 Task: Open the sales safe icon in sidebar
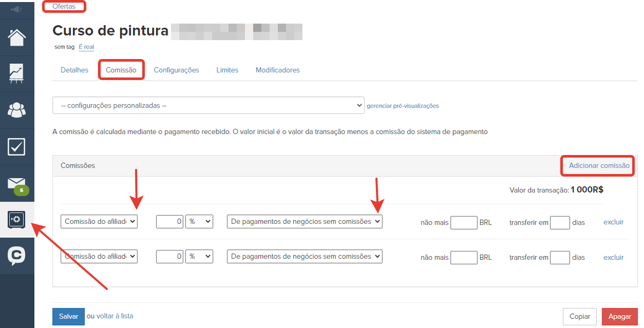coord(17,220)
